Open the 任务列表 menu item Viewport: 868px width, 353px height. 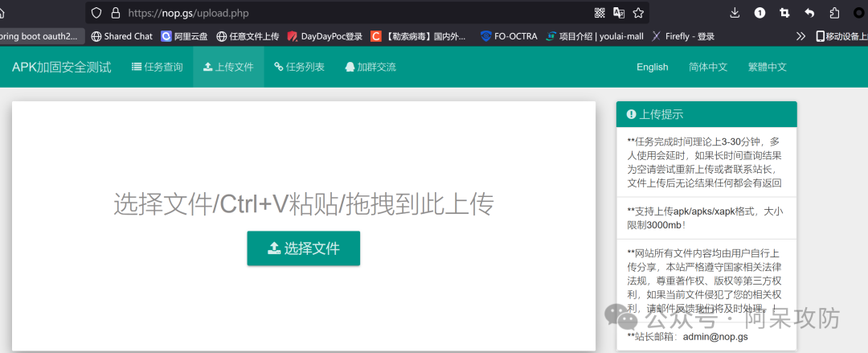(x=300, y=67)
